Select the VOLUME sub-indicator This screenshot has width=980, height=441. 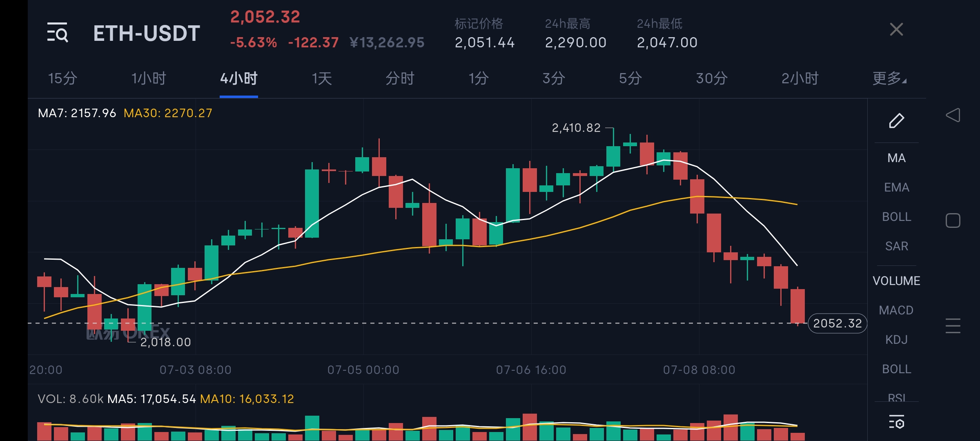tap(896, 281)
